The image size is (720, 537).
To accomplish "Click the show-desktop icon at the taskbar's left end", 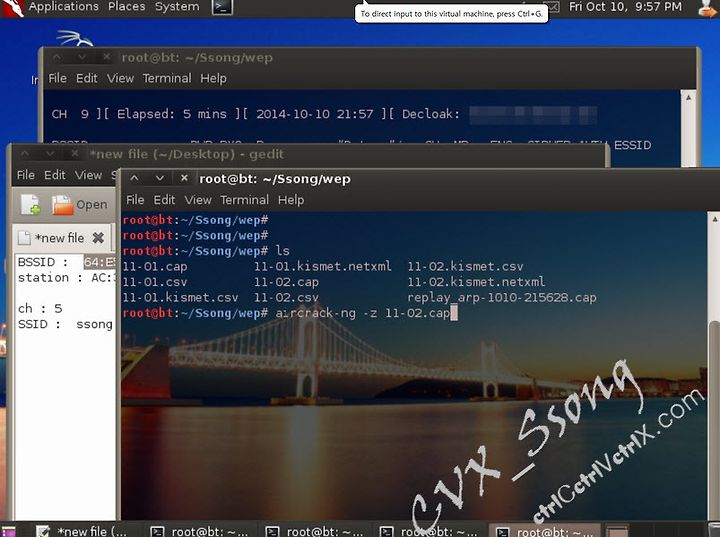I will pos(8,532).
